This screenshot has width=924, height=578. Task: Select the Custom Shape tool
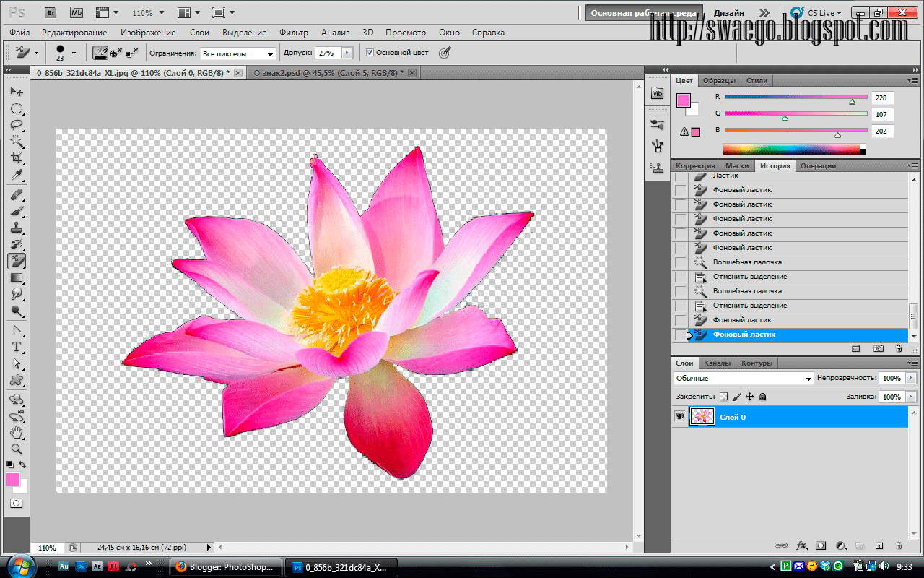(x=16, y=380)
